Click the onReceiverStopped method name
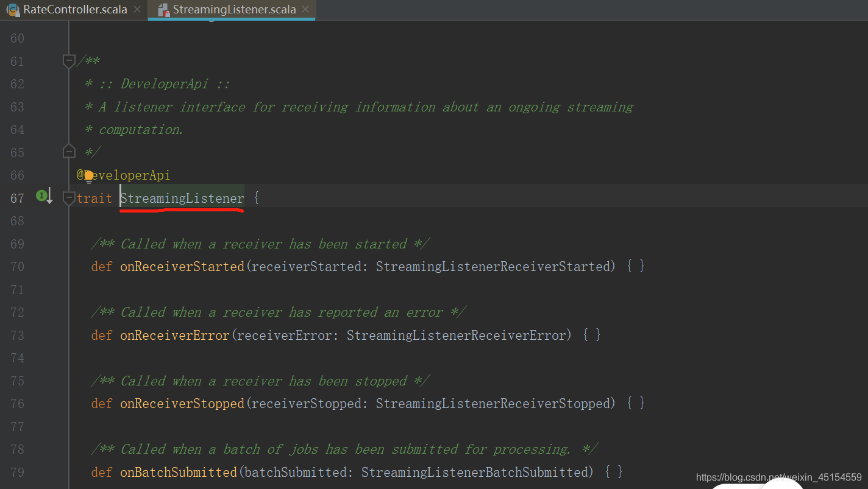The image size is (868, 489). point(182,403)
